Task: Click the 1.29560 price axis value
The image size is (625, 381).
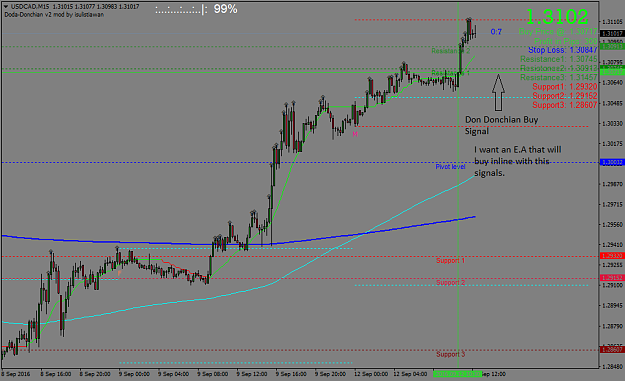Action: tap(613, 225)
